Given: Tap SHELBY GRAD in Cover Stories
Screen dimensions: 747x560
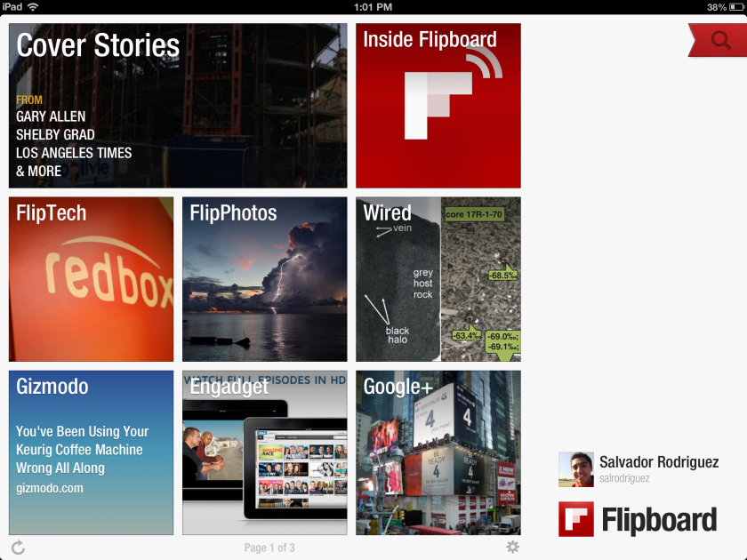Looking at the screenshot, I should point(55,135).
